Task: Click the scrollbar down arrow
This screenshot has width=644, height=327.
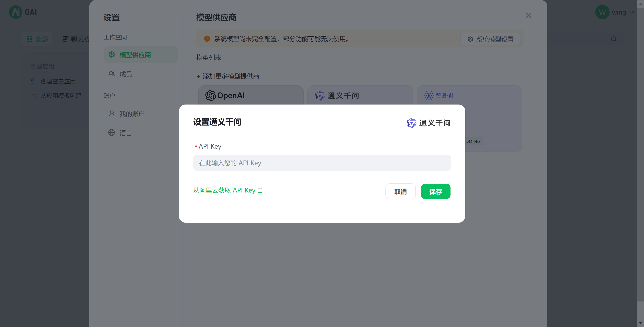Action: click(x=640, y=323)
